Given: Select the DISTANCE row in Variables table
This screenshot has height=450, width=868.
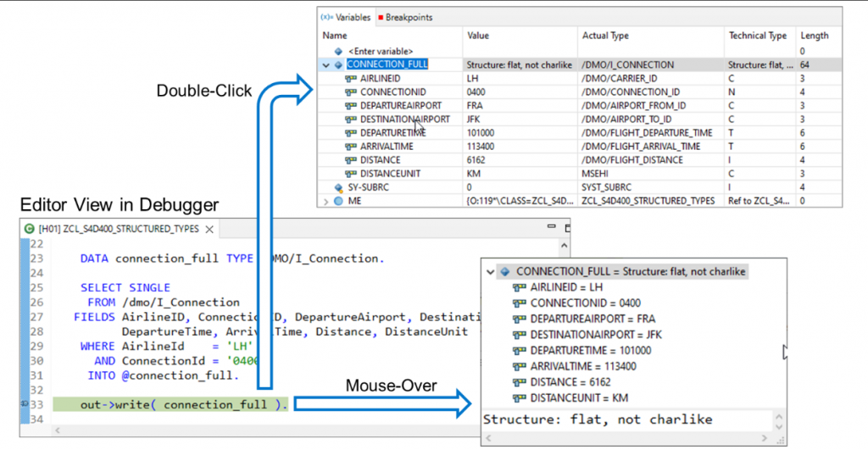Looking at the screenshot, I should pyautogui.click(x=580, y=160).
